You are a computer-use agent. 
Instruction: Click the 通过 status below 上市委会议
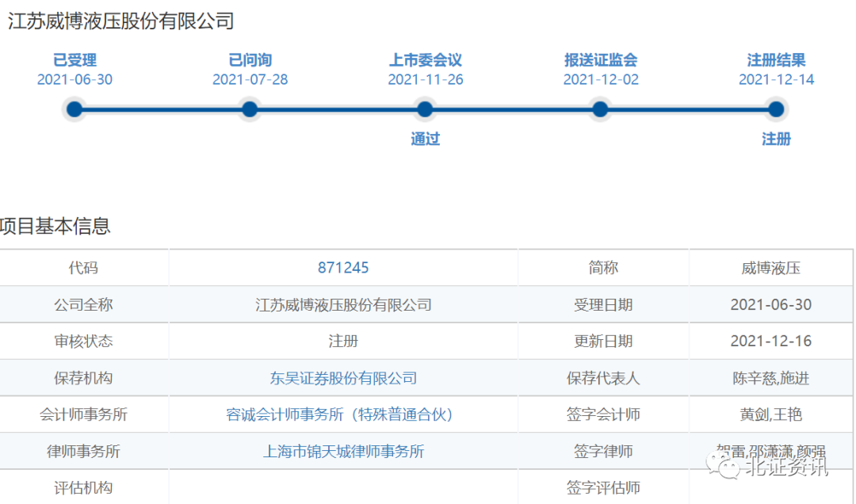click(x=425, y=139)
